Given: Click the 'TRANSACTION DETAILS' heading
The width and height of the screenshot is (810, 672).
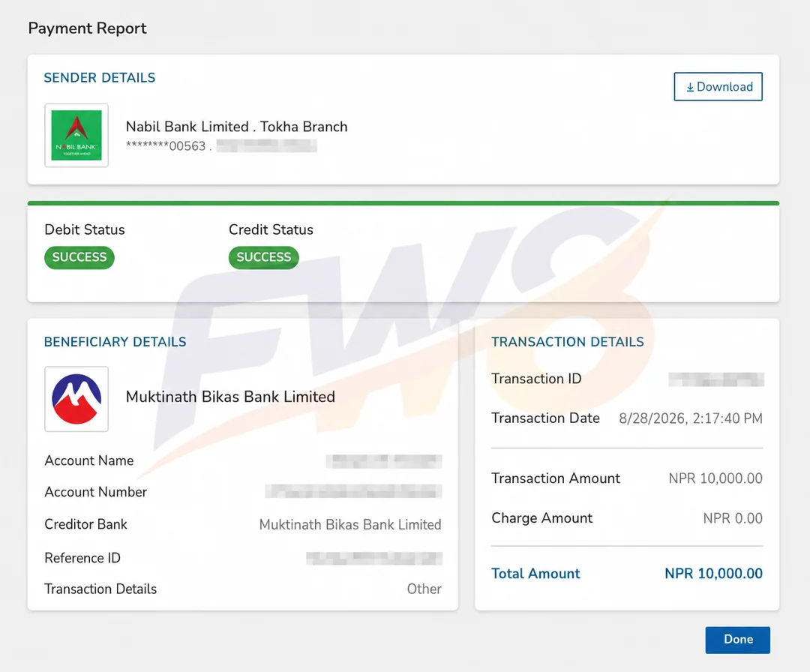Looking at the screenshot, I should point(568,342).
